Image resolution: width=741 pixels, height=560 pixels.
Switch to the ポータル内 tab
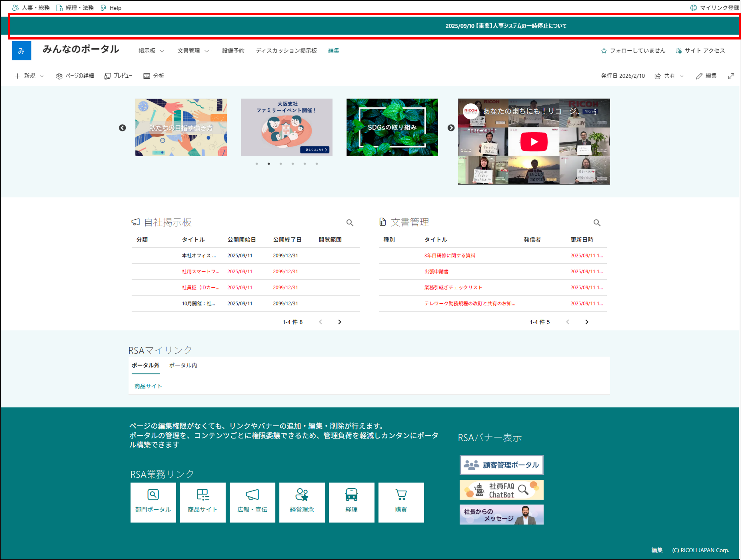(183, 365)
